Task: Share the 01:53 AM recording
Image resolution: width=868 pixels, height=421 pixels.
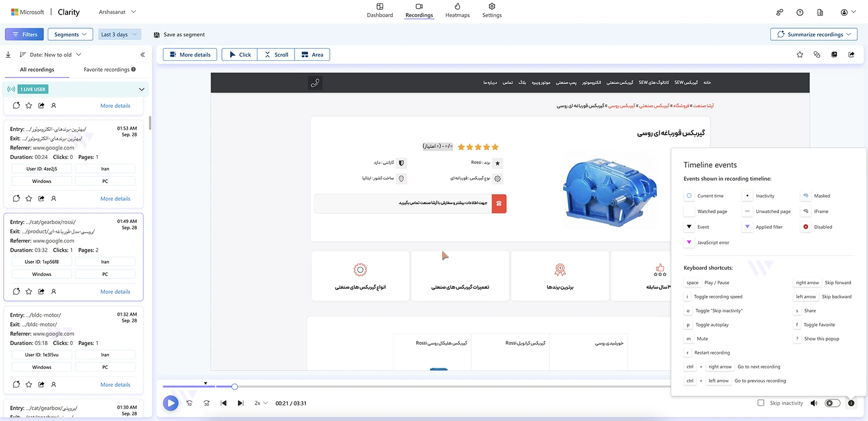Action: coord(41,199)
